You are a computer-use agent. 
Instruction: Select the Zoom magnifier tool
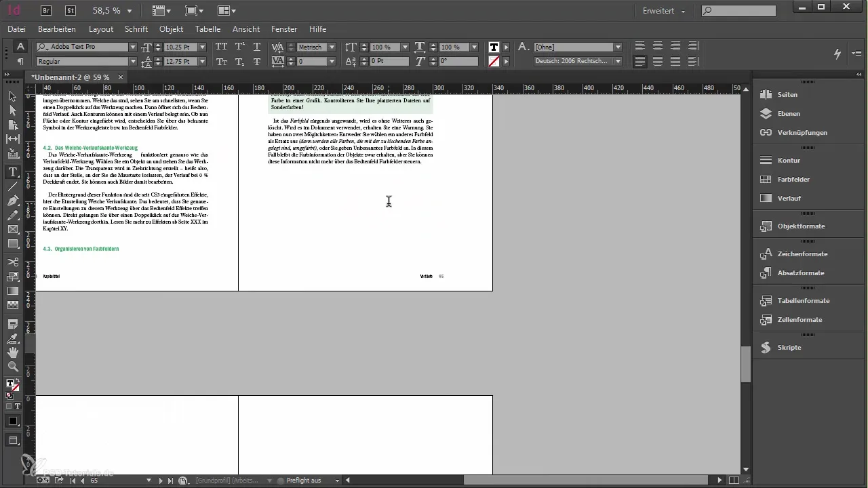click(13, 367)
